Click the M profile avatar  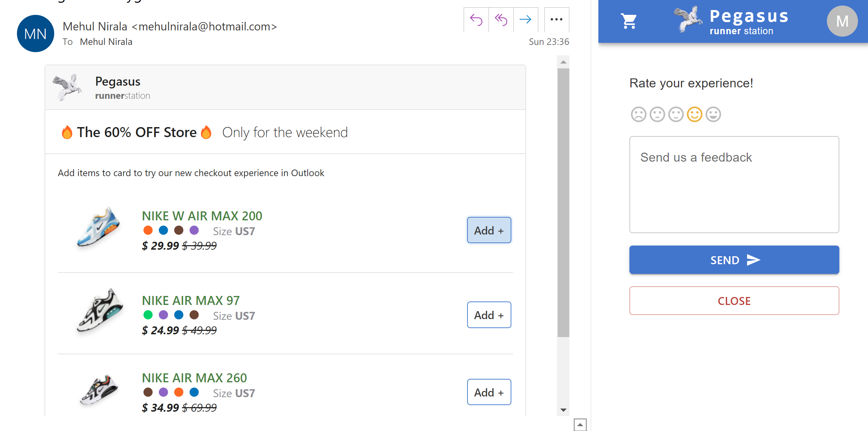click(x=842, y=21)
